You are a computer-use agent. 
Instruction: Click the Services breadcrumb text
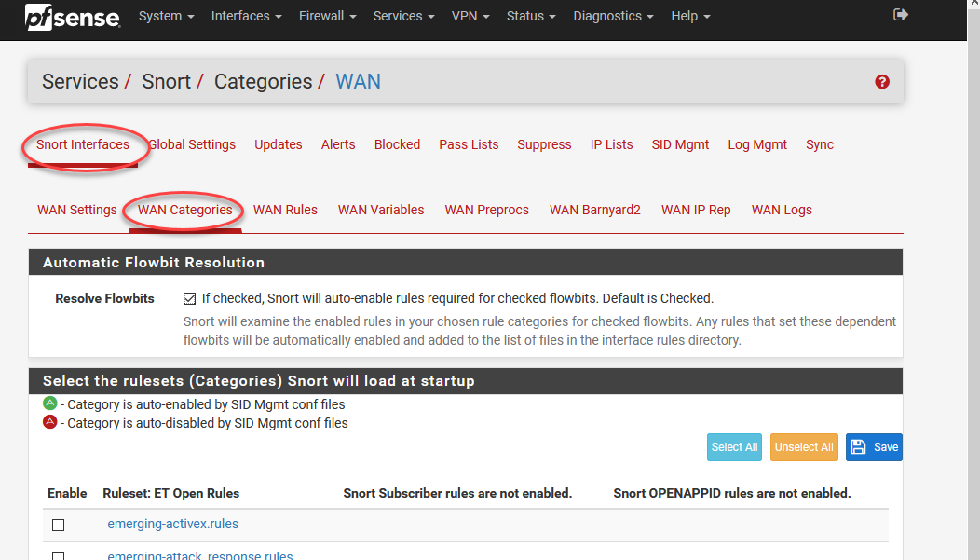pos(80,82)
